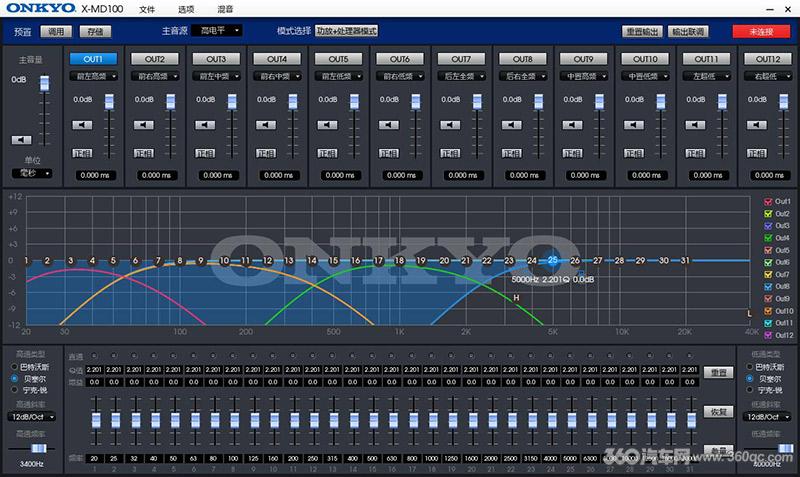
Task: Select the OUT4 channel tab
Action: [277, 59]
